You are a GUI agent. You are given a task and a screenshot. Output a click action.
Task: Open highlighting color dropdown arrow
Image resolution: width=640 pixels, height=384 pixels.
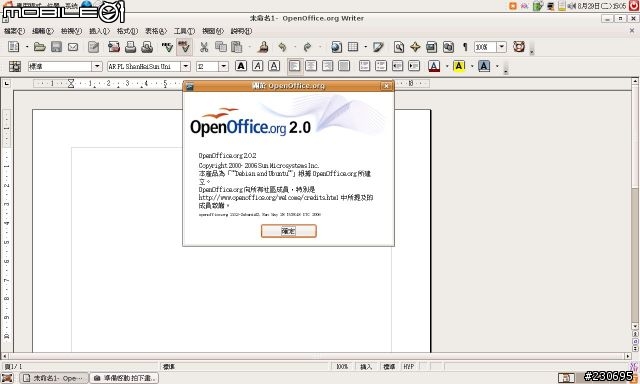[x=472, y=66]
